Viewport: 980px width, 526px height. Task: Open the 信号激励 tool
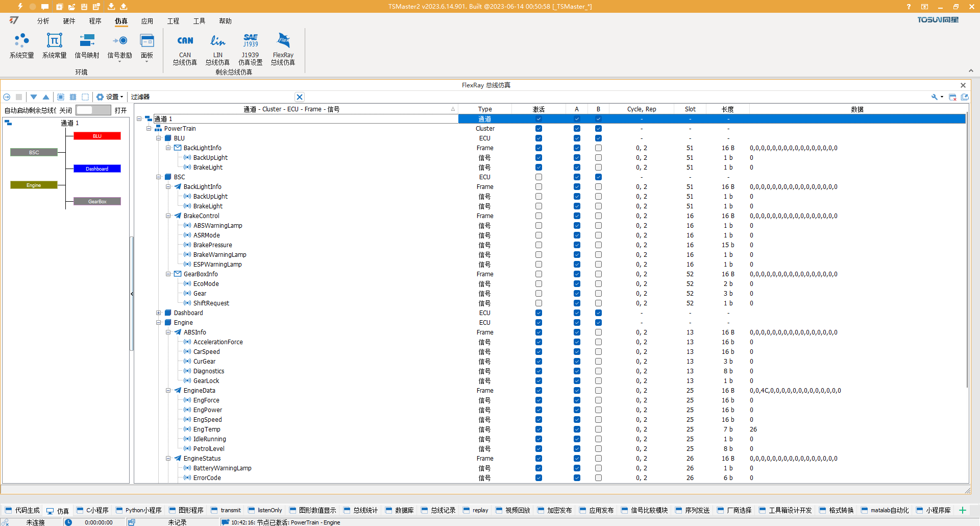(x=120, y=45)
